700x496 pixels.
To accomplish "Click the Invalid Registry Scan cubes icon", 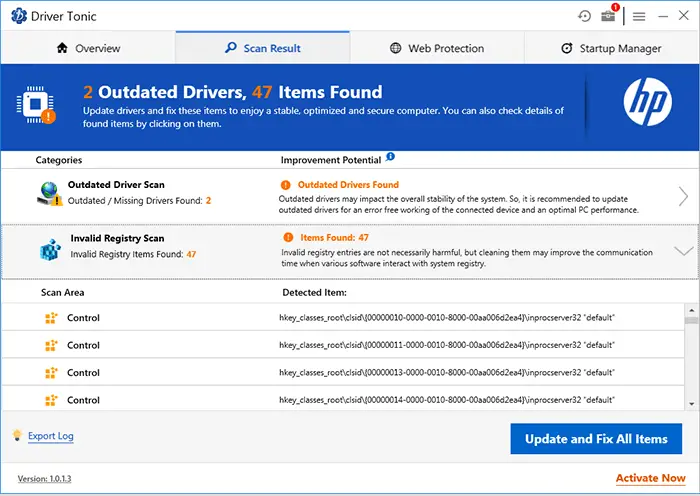I will 49,248.
